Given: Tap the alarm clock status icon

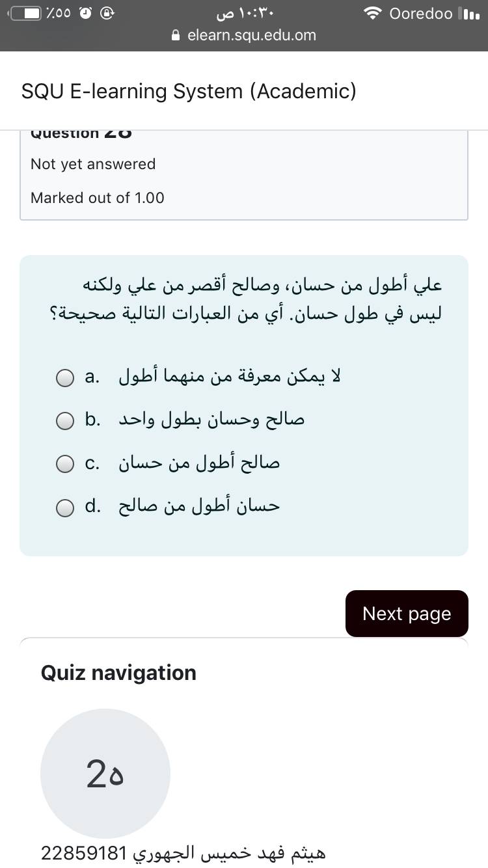Looking at the screenshot, I should (85, 14).
